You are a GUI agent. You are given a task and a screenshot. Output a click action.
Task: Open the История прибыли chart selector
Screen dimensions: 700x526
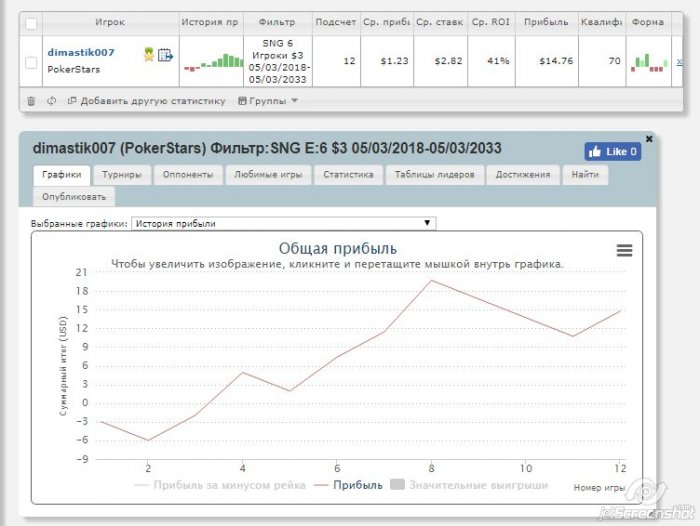click(283, 223)
